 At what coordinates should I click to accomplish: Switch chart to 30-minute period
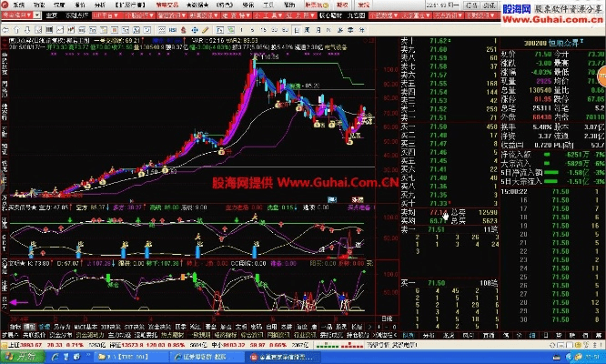tap(275, 30)
